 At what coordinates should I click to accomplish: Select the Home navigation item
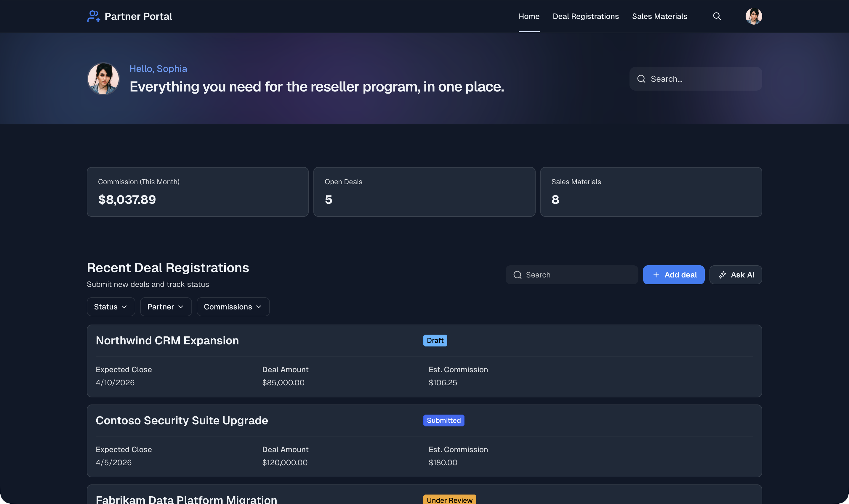point(529,16)
